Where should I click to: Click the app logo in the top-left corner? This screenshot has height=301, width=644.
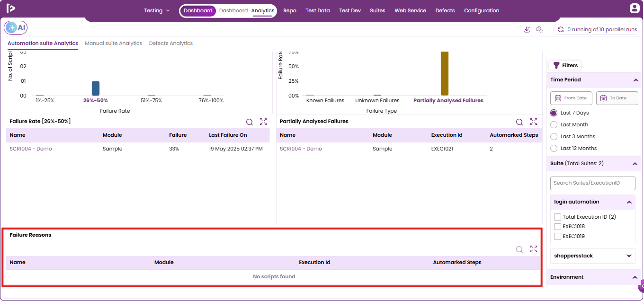(x=11, y=9)
